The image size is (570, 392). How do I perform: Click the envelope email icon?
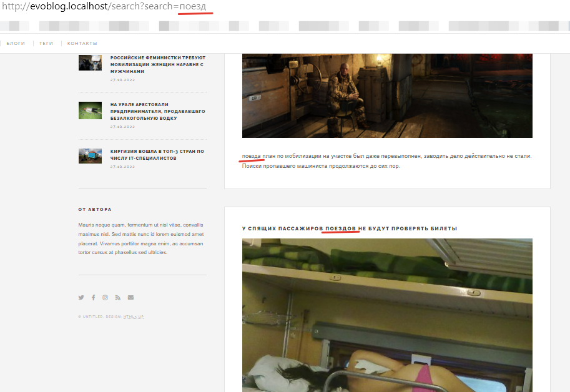click(130, 298)
